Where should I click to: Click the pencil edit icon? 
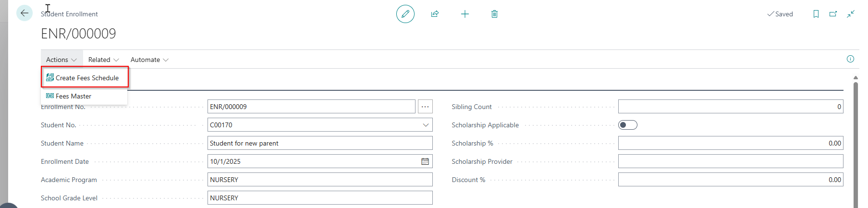(405, 14)
